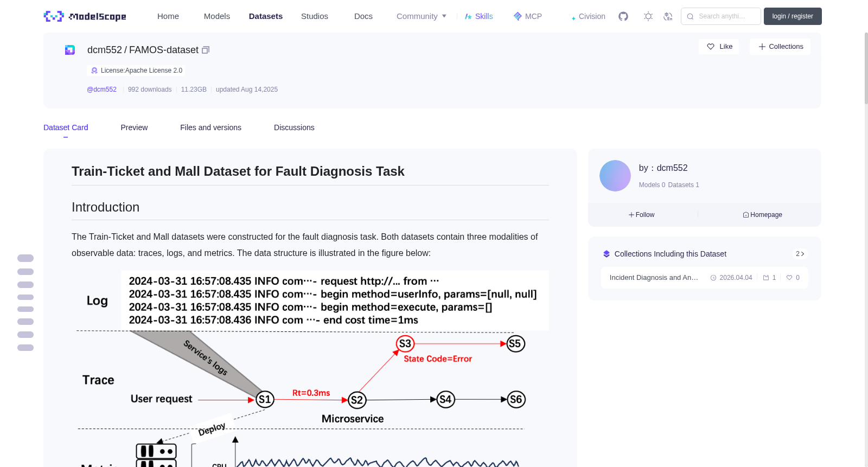
Task: Open the Log/Trace data structure figure
Action: [x=310, y=369]
